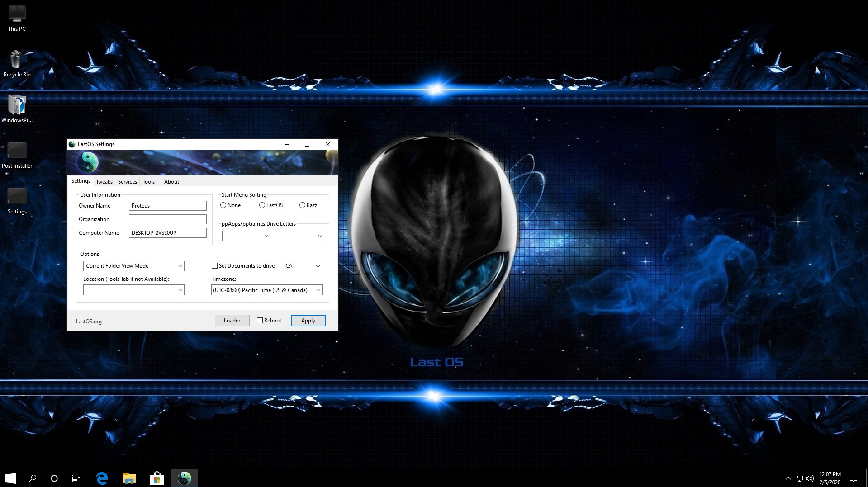868x487 pixels.
Task: Open the Windows Start menu
Action: coord(11,478)
